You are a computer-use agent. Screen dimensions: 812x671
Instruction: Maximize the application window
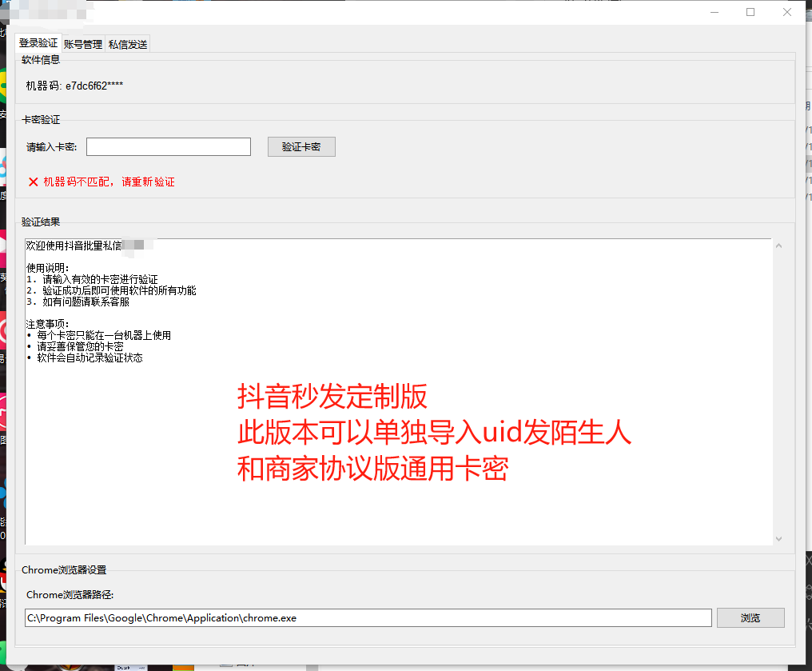(x=750, y=12)
